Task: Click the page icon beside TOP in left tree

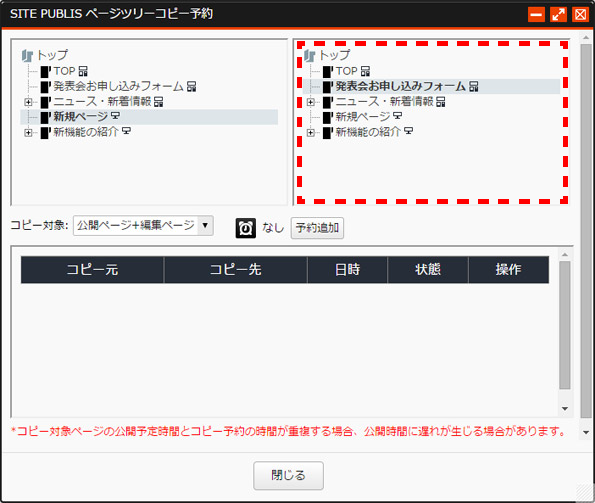Action: click(46, 72)
